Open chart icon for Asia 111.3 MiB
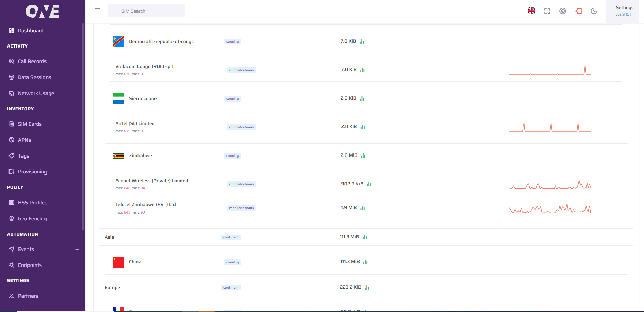 pyautogui.click(x=365, y=237)
